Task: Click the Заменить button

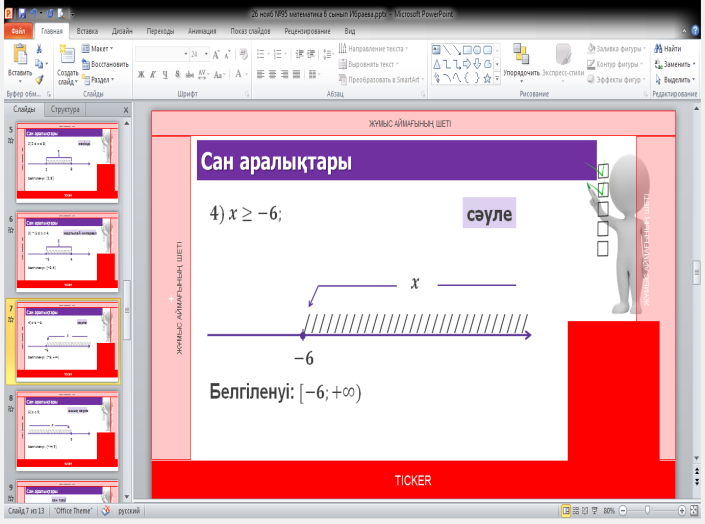Action: click(x=674, y=64)
